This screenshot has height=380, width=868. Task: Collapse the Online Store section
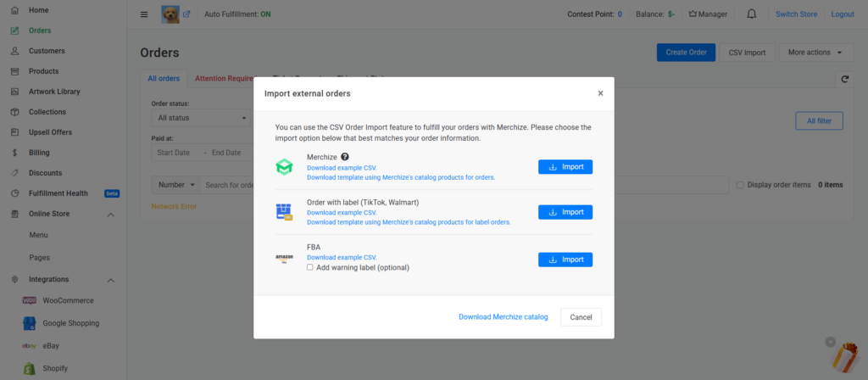pos(111,215)
